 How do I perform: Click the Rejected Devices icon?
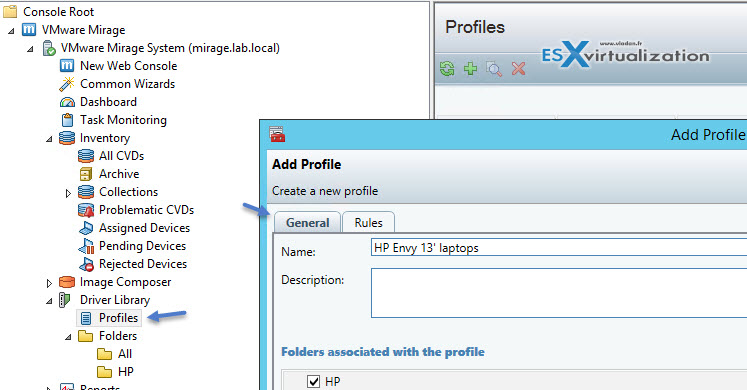[86, 264]
